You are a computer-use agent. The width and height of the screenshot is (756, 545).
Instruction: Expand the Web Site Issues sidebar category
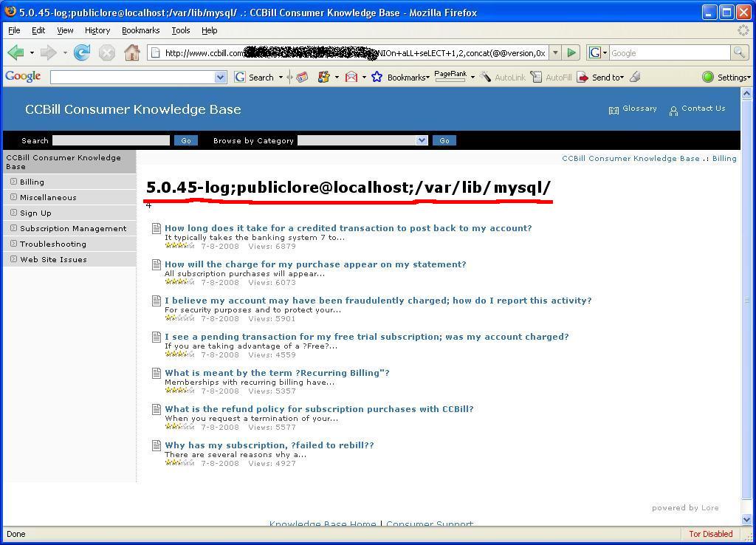(13, 258)
